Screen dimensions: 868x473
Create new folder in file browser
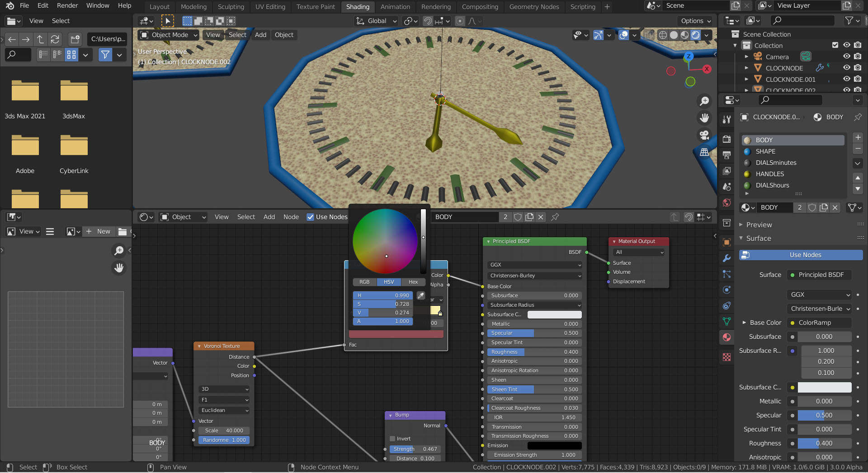click(75, 39)
